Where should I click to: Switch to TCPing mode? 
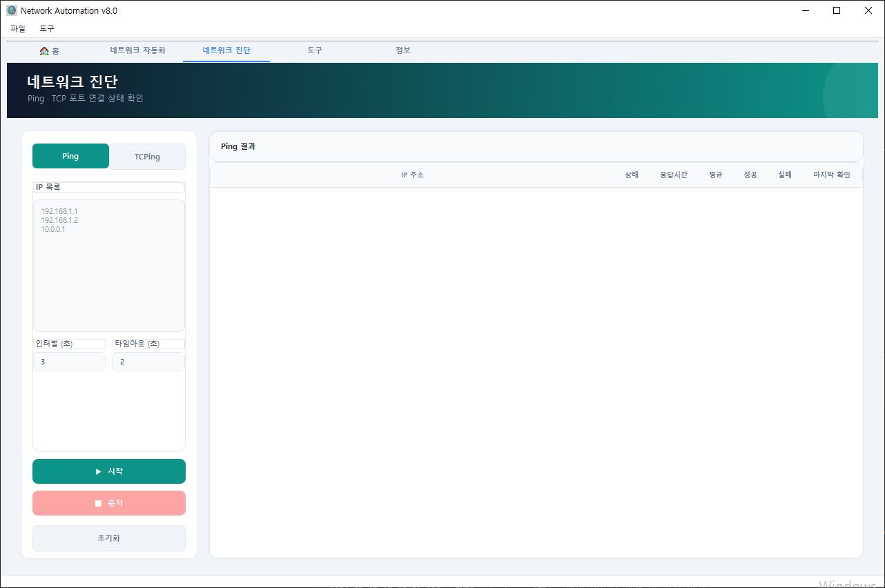coord(147,157)
